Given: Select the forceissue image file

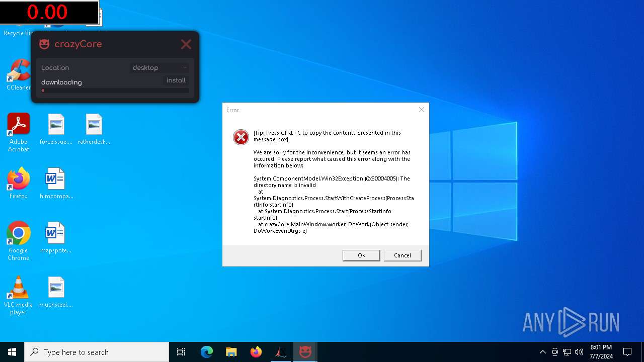Looking at the screenshot, I should [x=56, y=129].
